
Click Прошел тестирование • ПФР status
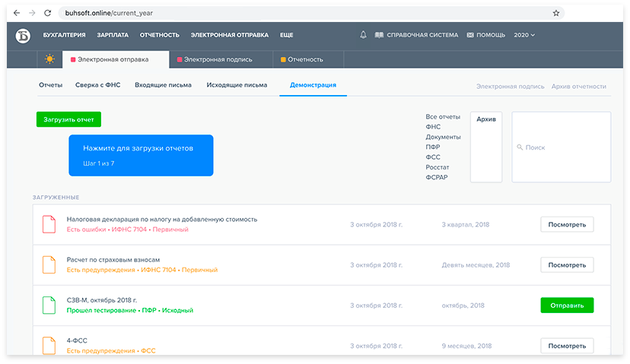point(130,310)
